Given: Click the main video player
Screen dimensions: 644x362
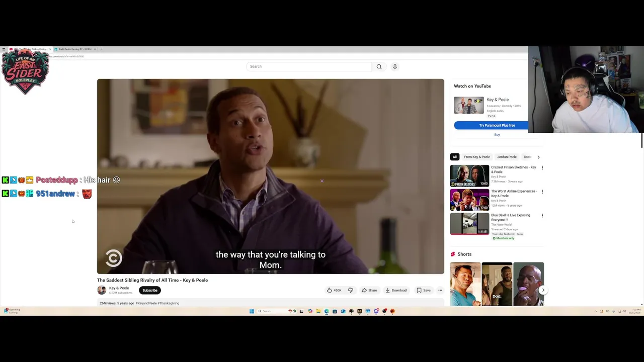Looking at the screenshot, I should click(271, 176).
